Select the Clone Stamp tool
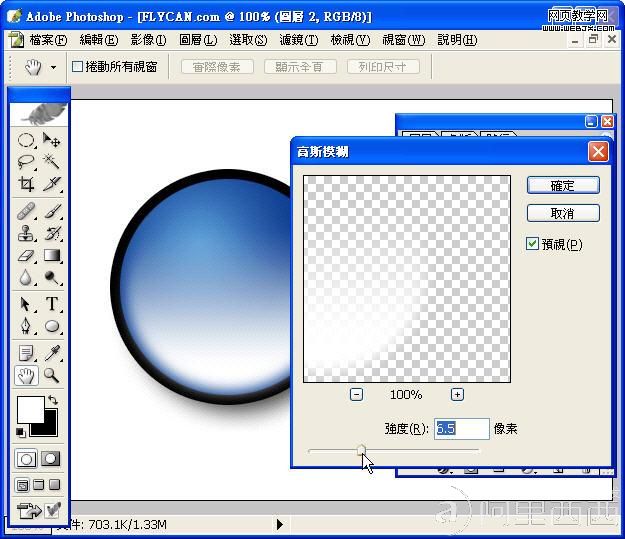This screenshot has width=625, height=539. (x=26, y=233)
